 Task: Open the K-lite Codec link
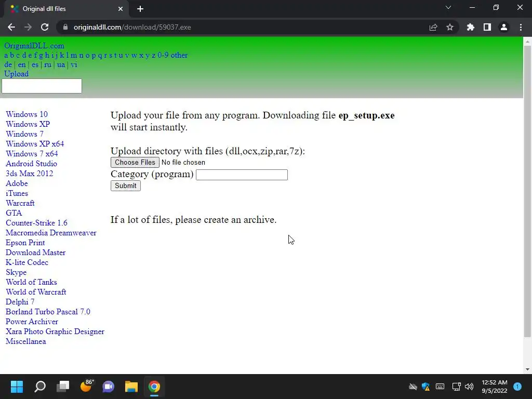(x=27, y=262)
